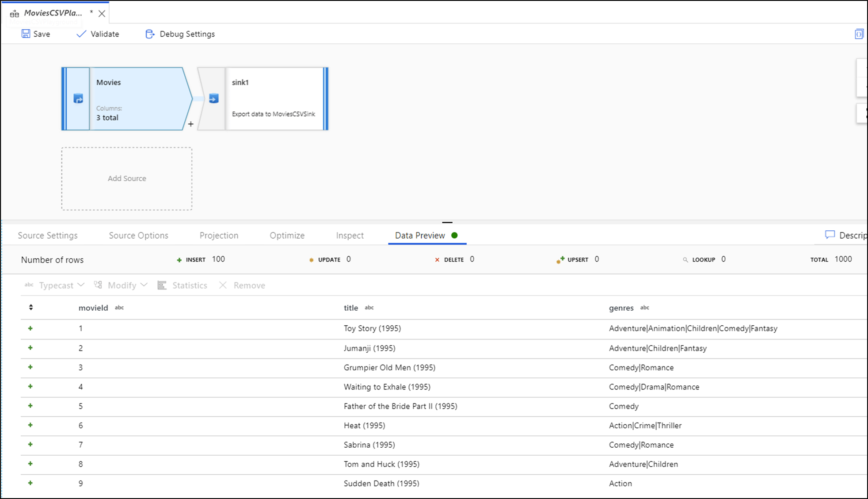Click the Remove button in toolbar

pyautogui.click(x=242, y=285)
